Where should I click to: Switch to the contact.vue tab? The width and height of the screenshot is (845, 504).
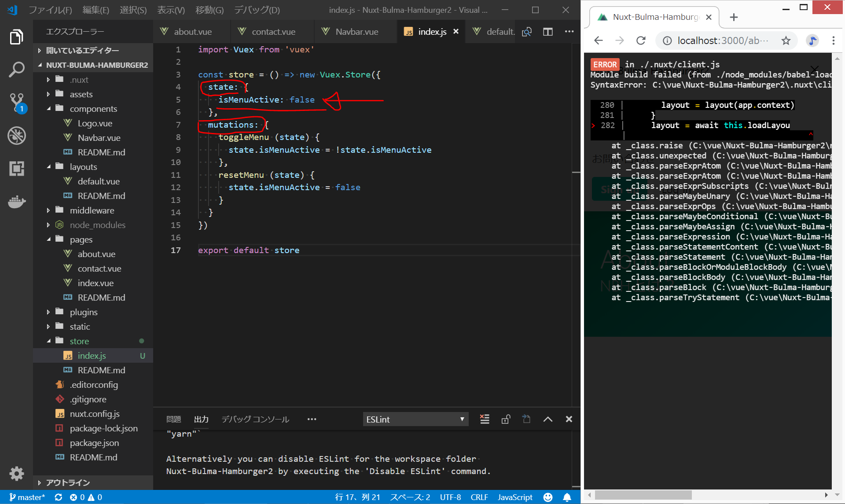click(273, 32)
